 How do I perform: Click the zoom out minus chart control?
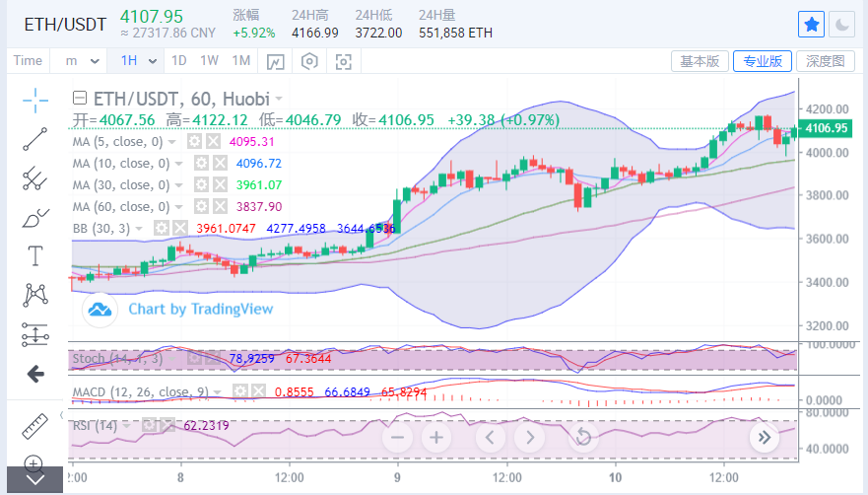point(398,437)
